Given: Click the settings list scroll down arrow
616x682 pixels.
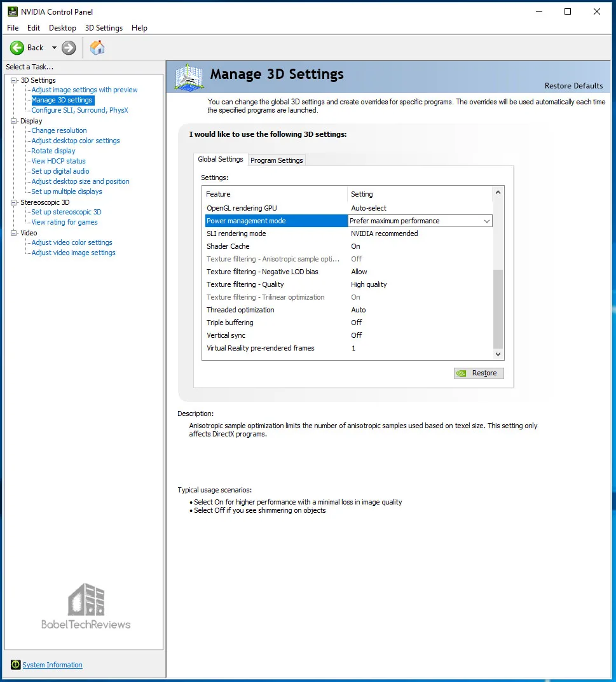Looking at the screenshot, I should [498, 354].
